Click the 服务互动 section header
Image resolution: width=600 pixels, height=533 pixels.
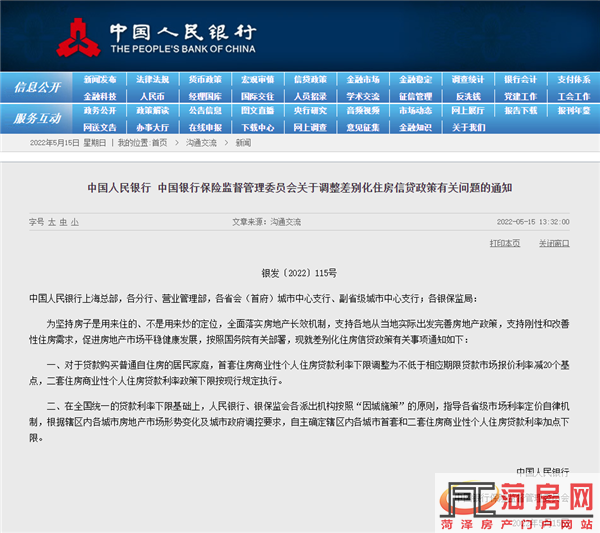[x=37, y=118]
